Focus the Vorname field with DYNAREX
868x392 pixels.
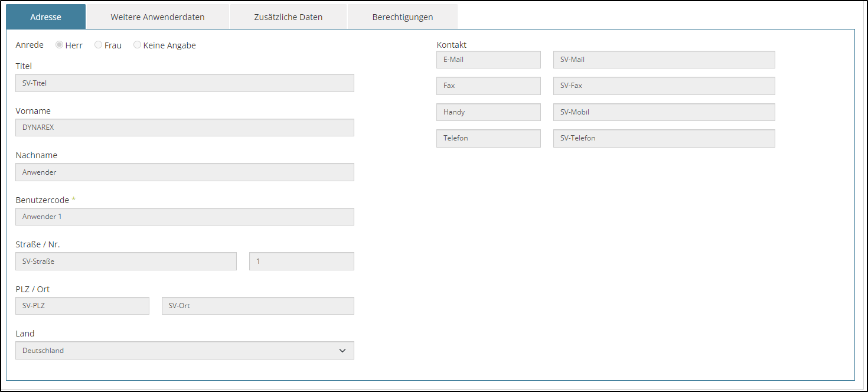click(x=184, y=128)
